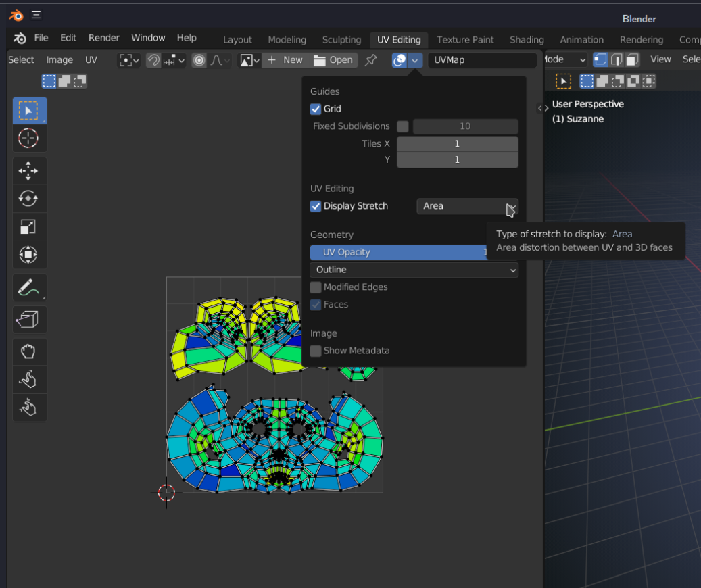701x588 pixels.
Task: Click the Tiles Y value field
Action: pyautogui.click(x=458, y=160)
